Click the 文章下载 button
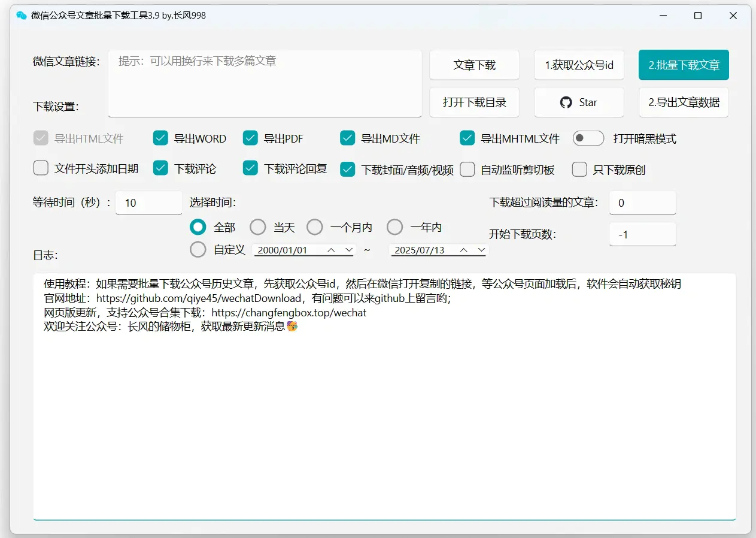 474,65
